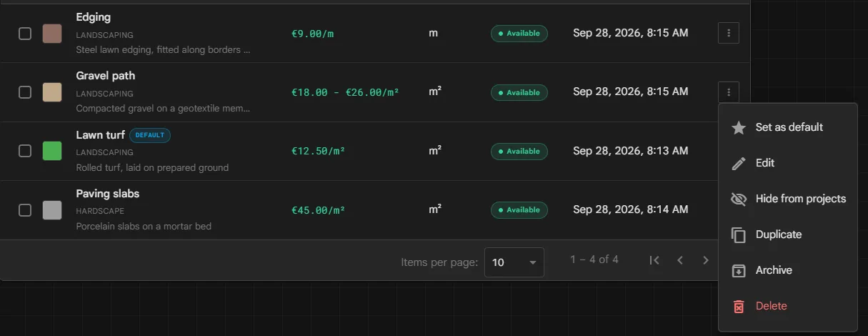868x336 pixels.
Task: Click the star icon for Set as default
Action: coord(739,127)
